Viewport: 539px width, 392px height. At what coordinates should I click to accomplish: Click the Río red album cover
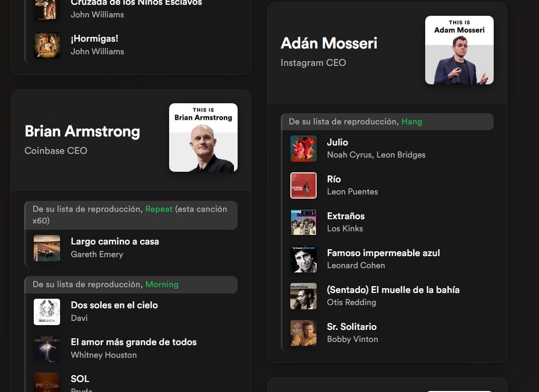(303, 185)
